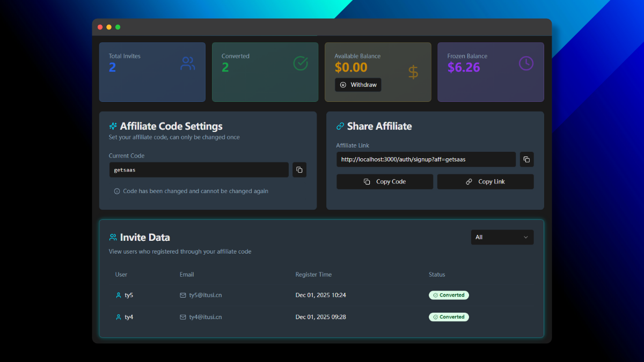
Task: Open the All status filter dropdown
Action: (x=502, y=237)
